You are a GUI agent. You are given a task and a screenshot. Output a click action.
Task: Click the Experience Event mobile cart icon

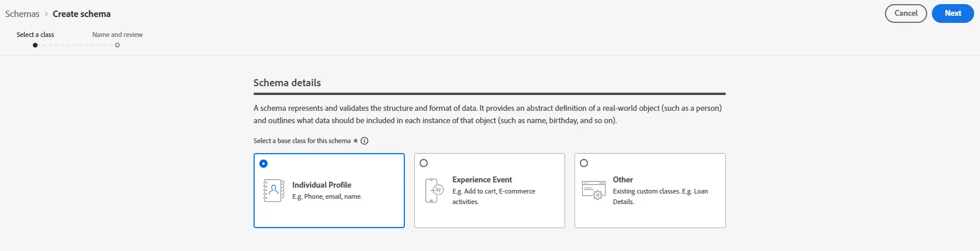(x=434, y=191)
